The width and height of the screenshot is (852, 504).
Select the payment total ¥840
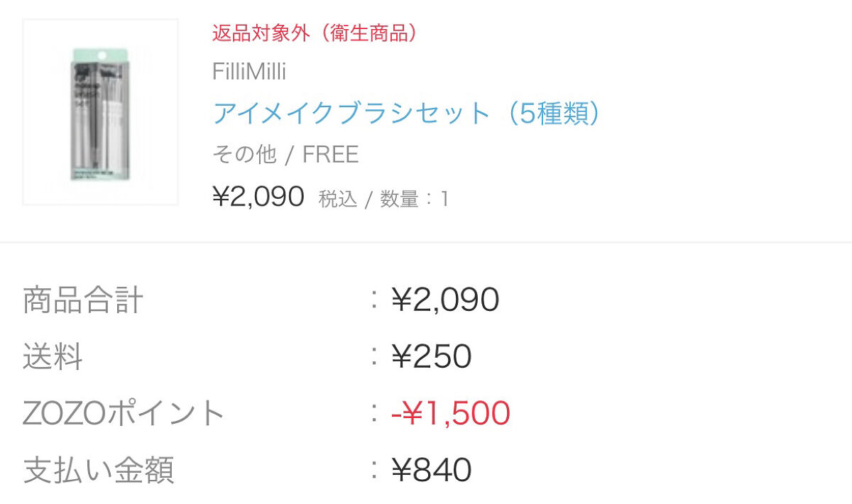coord(431,470)
